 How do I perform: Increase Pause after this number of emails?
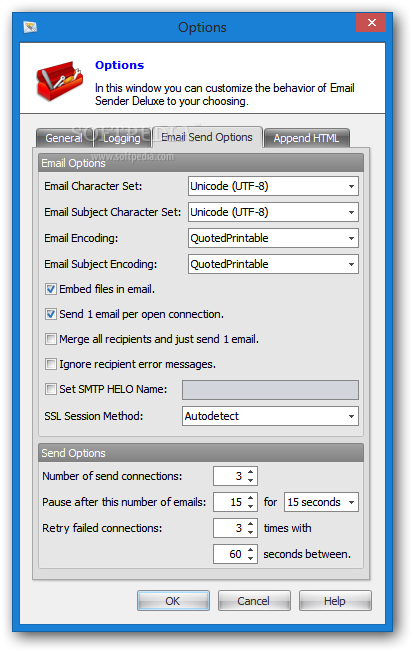click(x=250, y=498)
